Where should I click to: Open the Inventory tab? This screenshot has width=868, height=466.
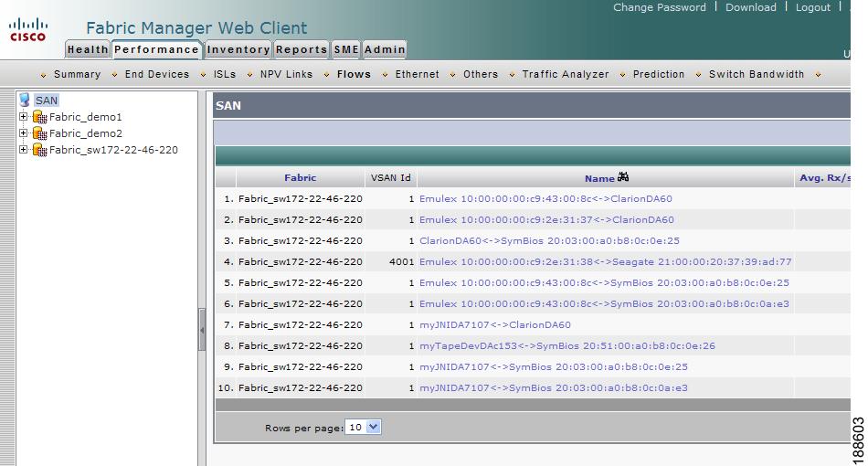pos(238,49)
